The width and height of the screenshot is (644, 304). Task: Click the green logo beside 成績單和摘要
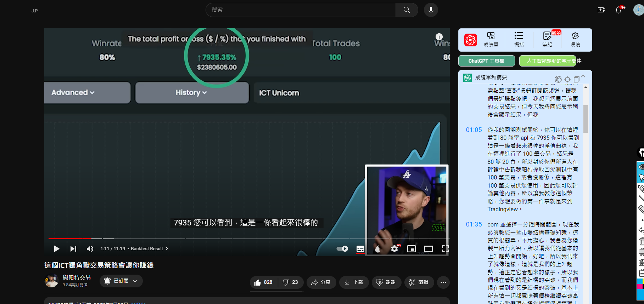(467, 78)
